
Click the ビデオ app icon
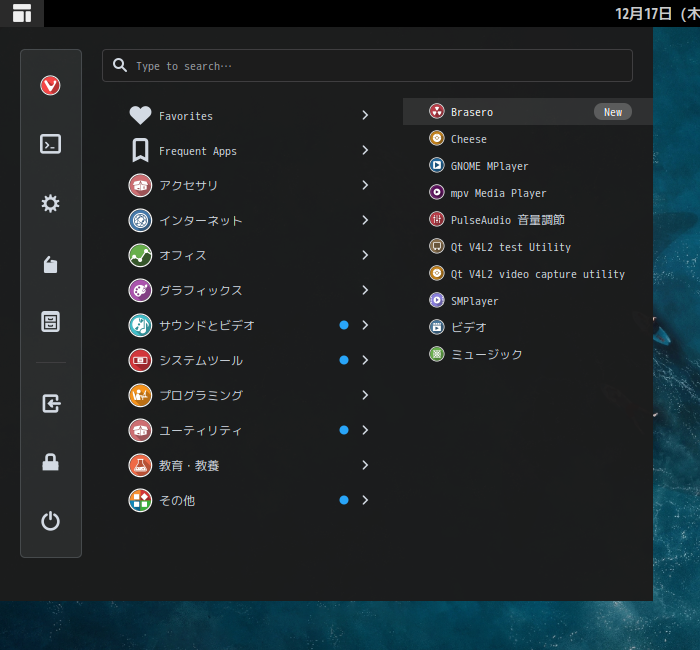click(437, 327)
